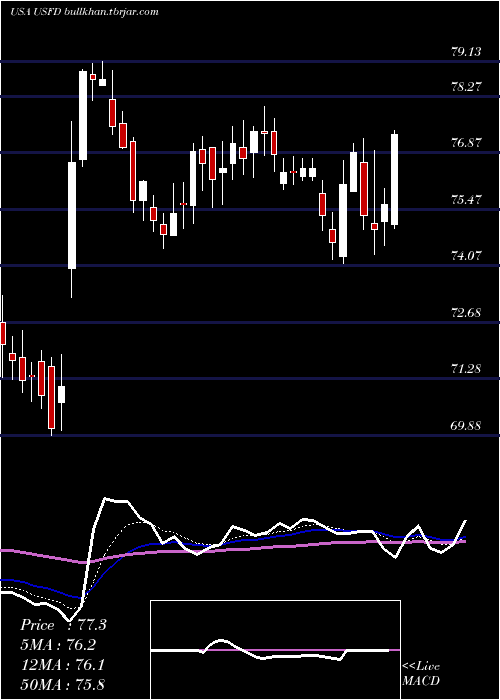Screen dimensions: 500x700
Task: Click the 69.88 price level label
Action: pos(466,426)
